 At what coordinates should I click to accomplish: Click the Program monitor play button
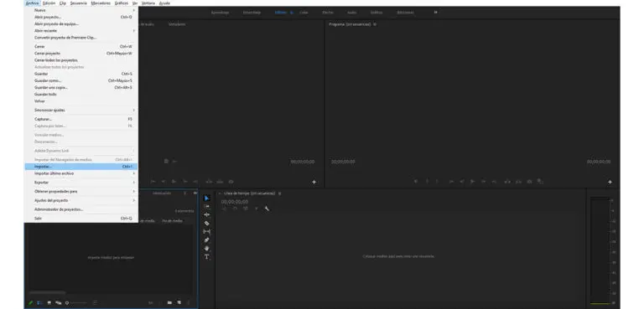tap(473, 182)
